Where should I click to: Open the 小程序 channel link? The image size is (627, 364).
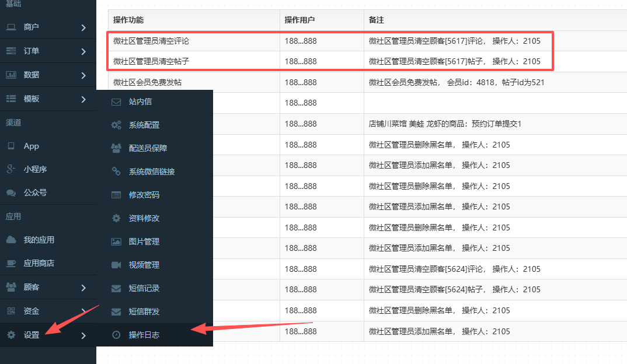(35, 169)
